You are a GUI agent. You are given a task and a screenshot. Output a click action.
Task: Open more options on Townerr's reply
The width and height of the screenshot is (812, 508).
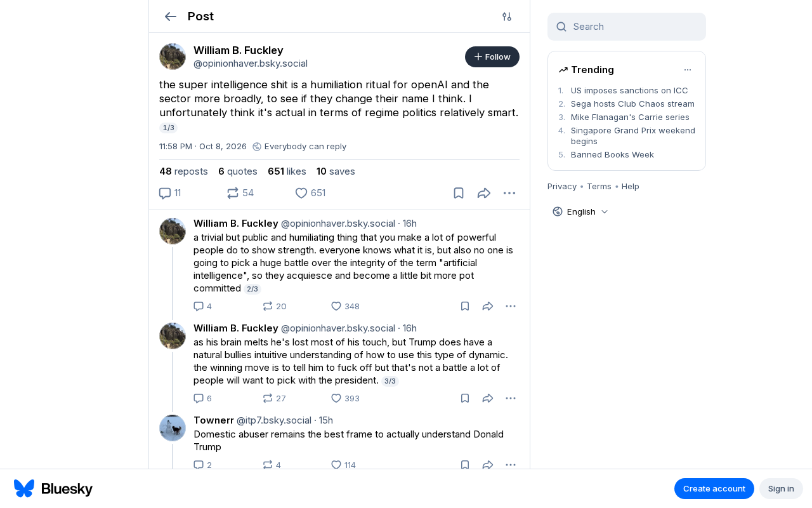[511, 465]
